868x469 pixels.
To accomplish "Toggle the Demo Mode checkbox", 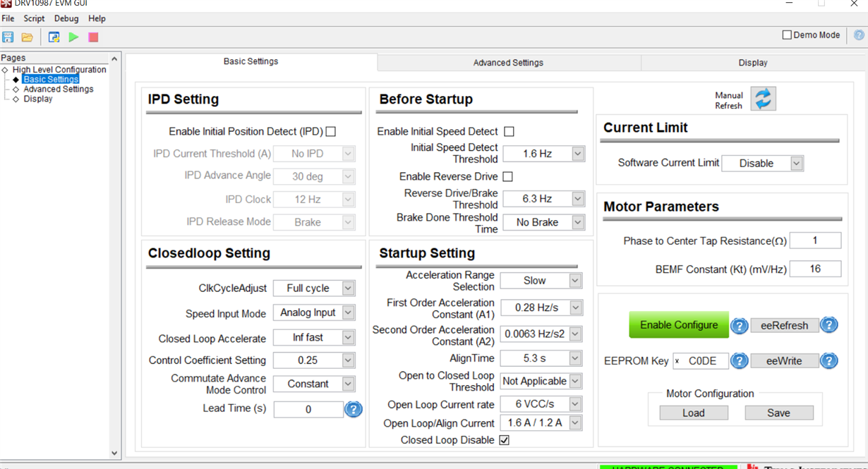I will click(787, 35).
